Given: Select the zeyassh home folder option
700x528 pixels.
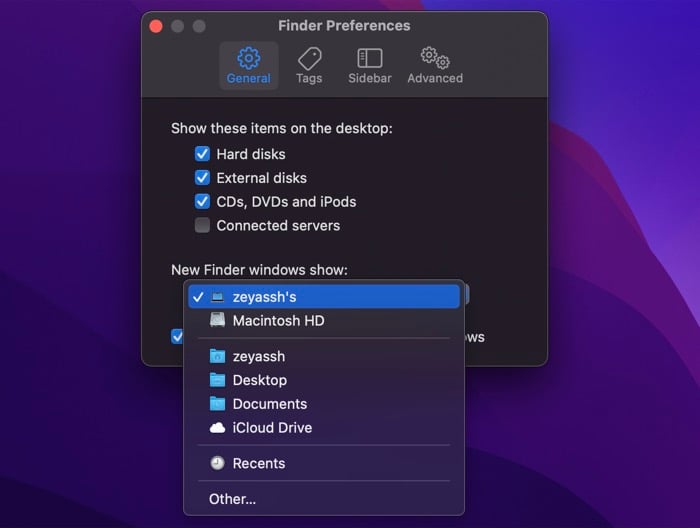Looking at the screenshot, I should tap(324, 356).
